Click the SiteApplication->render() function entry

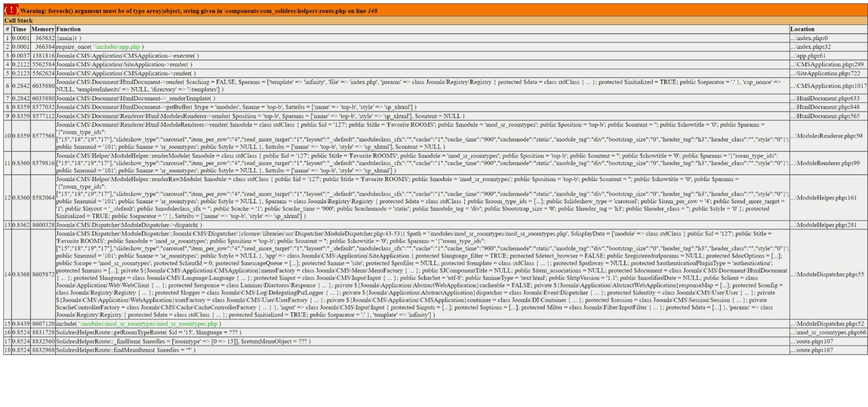[x=125, y=64]
